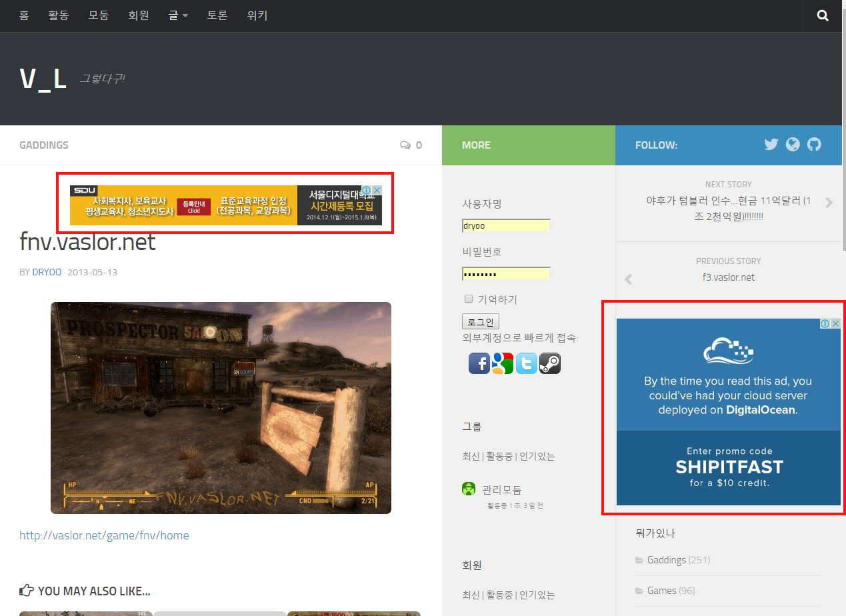Open the search magnifier in top bar
The width and height of the screenshot is (846, 616).
pyautogui.click(x=823, y=16)
